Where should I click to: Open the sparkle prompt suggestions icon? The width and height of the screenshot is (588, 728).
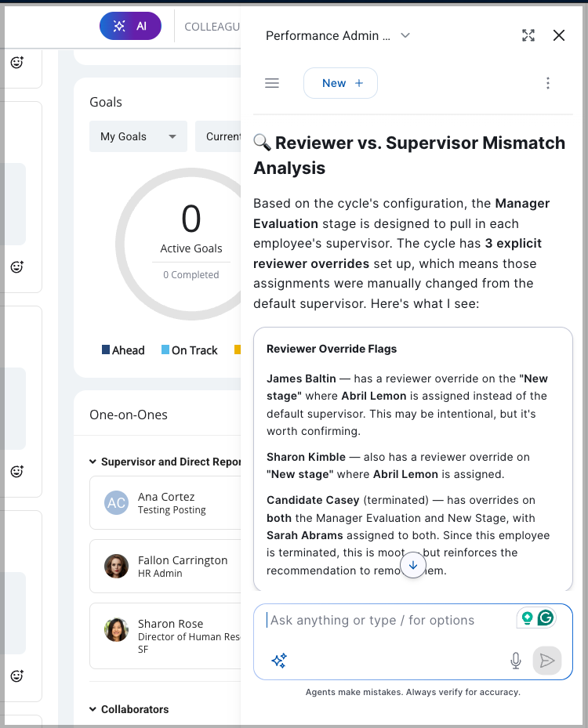pos(279,660)
